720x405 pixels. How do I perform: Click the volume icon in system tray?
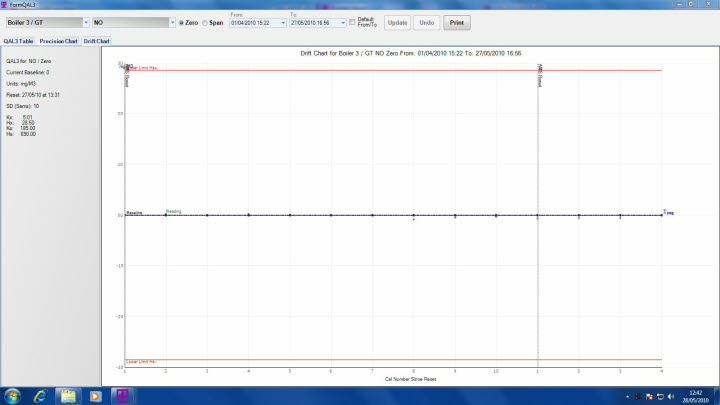coord(671,396)
